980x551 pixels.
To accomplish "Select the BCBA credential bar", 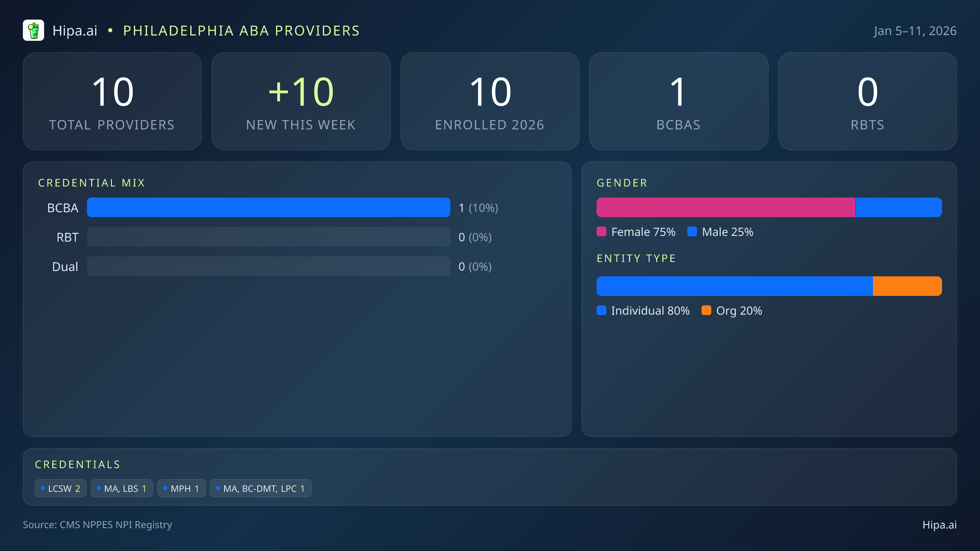I will [269, 207].
